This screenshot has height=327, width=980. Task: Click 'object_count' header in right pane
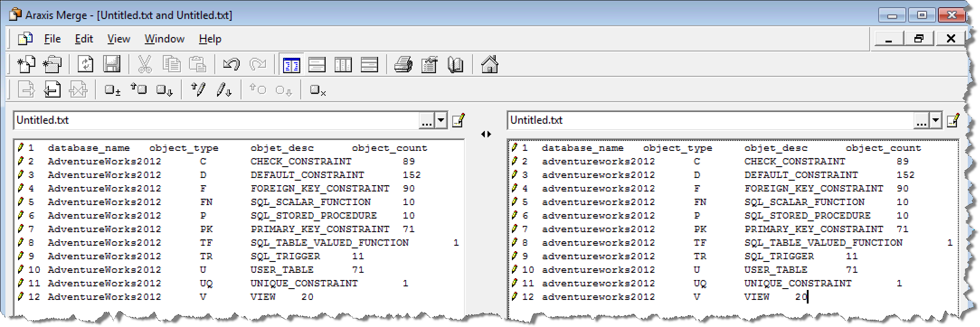[883, 148]
